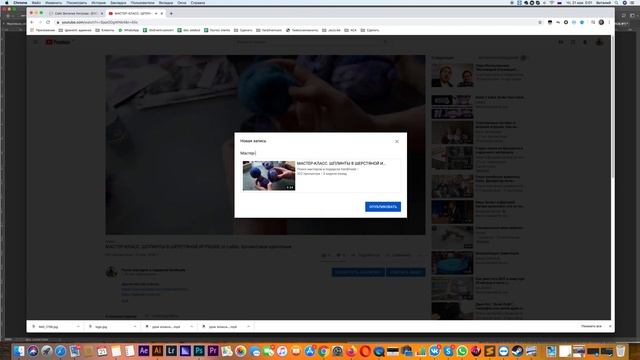Screen dimensions: 640x360
Task: Open the WhatsApp bookmark in bookmarks bar
Action: point(129,30)
